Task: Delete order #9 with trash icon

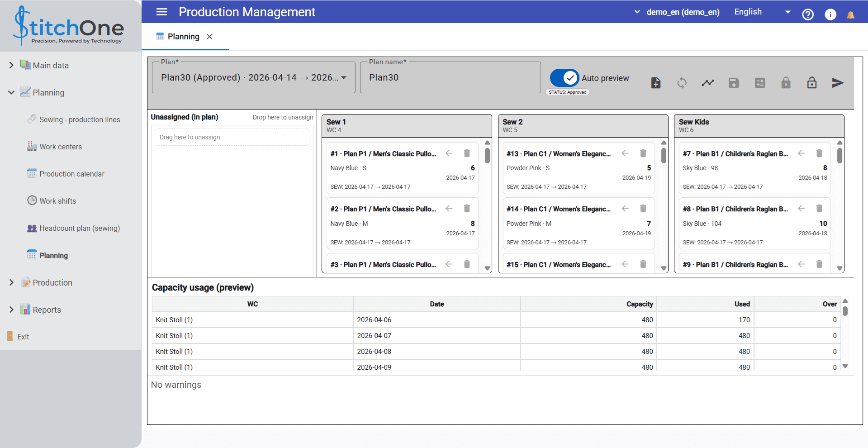Action: pyautogui.click(x=819, y=264)
